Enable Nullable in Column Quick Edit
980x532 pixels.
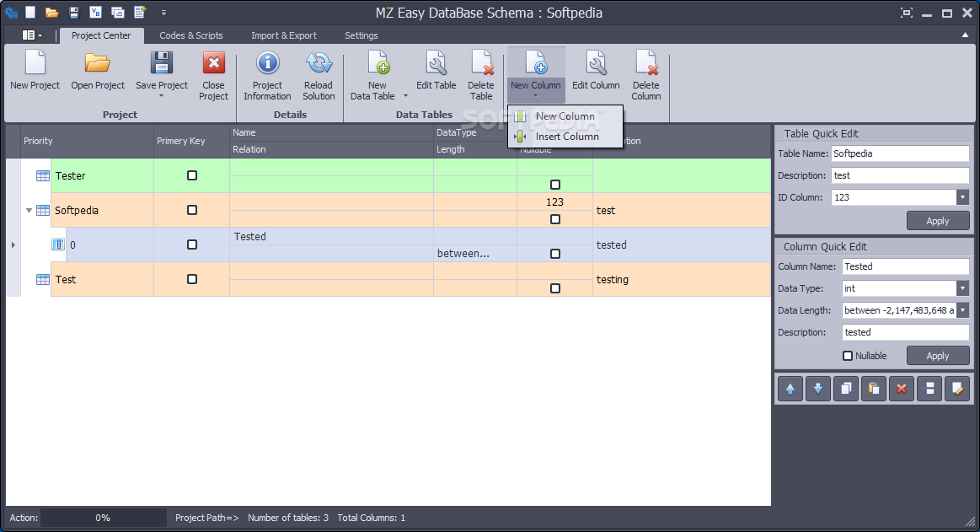pos(848,356)
